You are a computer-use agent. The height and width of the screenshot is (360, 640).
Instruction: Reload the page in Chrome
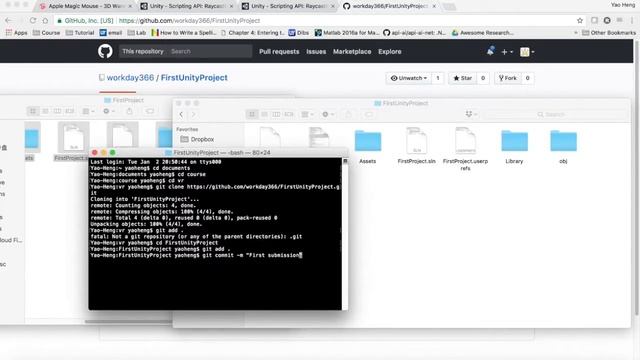coord(33,20)
